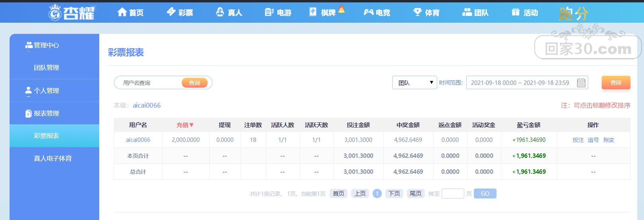This screenshot has width=644, height=220.
Task: Click the orange 查询 button beside date range
Action: click(x=616, y=82)
